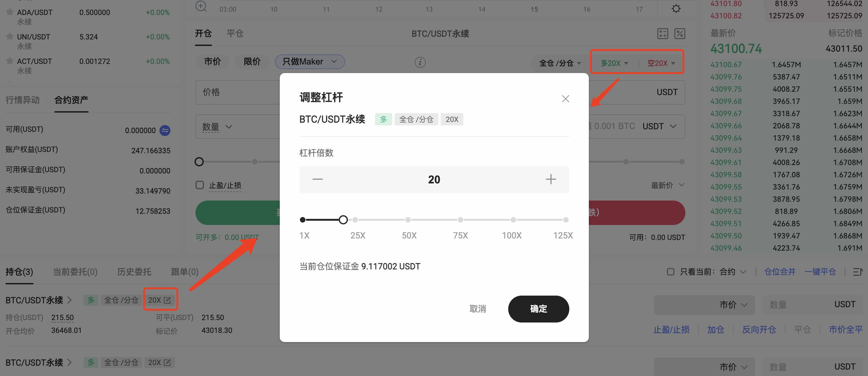Expand the long 20X leverage dropdown
This screenshot has height=376, width=868.
click(614, 63)
